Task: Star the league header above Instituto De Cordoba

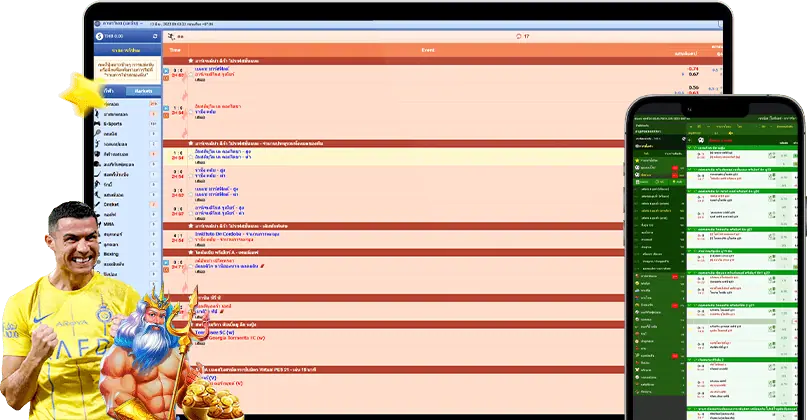Action: point(191,226)
